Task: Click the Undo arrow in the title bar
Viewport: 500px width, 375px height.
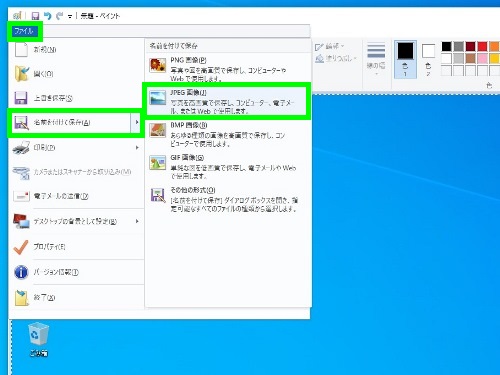Action: (48, 16)
